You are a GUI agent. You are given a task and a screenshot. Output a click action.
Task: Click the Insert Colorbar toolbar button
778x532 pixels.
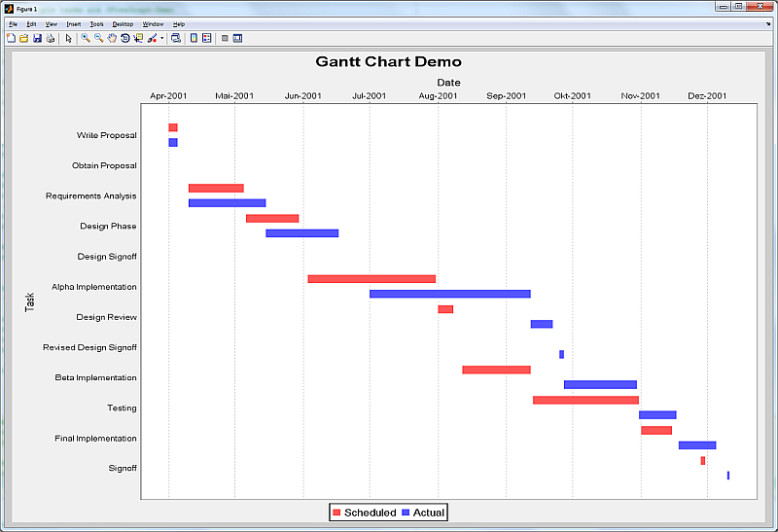coord(194,38)
